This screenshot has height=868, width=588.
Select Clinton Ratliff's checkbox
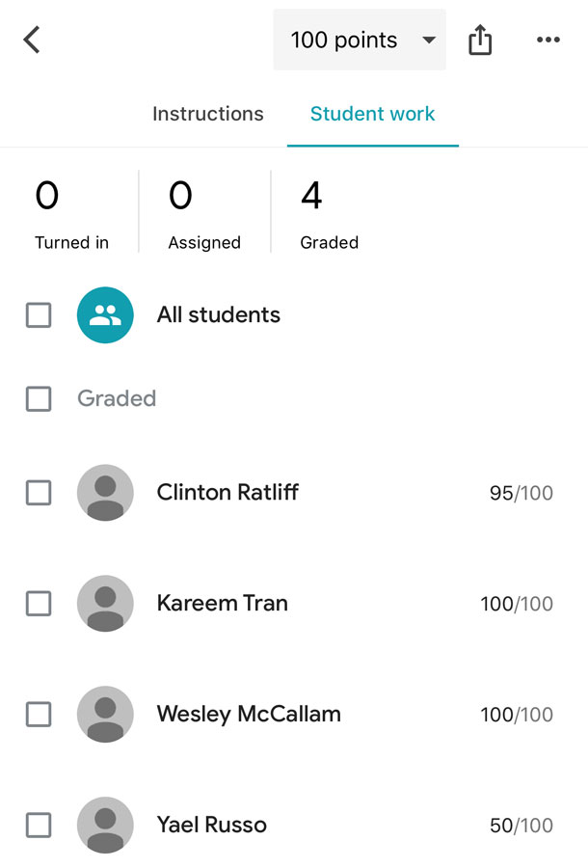39,493
